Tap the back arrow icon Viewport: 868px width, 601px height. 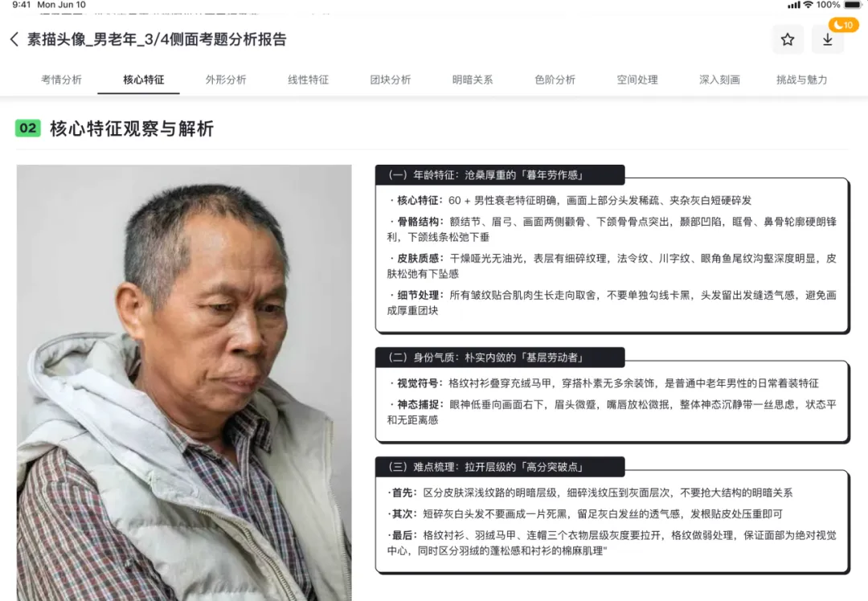click(14, 39)
